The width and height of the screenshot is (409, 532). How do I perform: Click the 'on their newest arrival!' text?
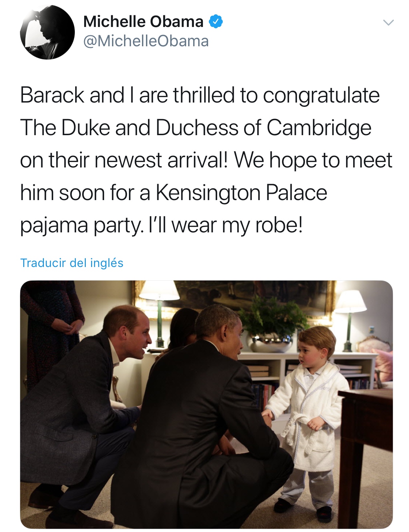click(124, 160)
